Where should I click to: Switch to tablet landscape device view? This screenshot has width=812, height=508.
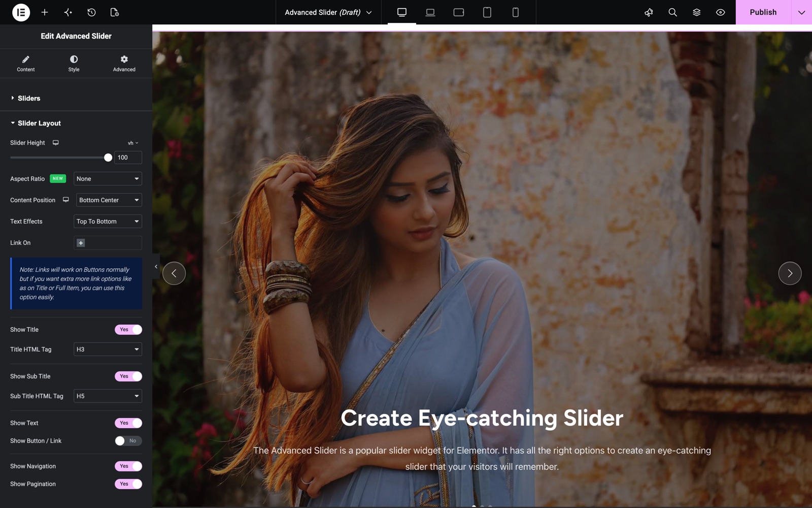point(459,12)
